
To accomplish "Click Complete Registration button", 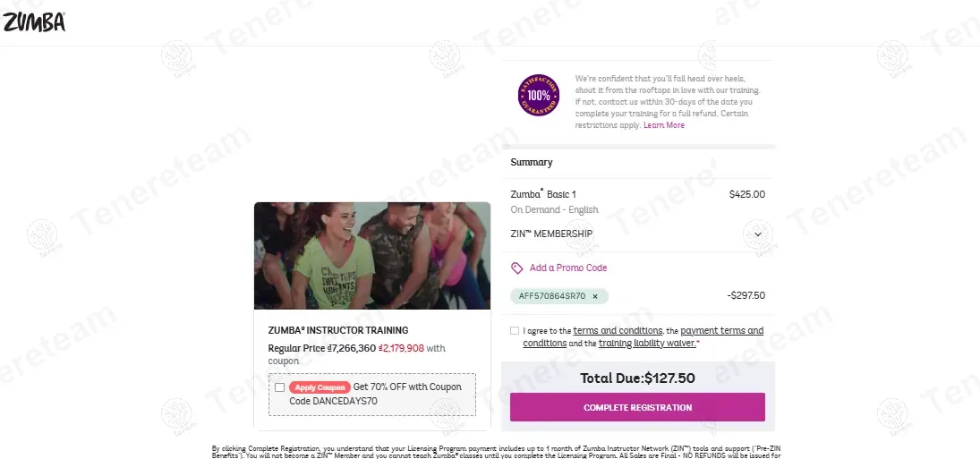I will 637,407.
